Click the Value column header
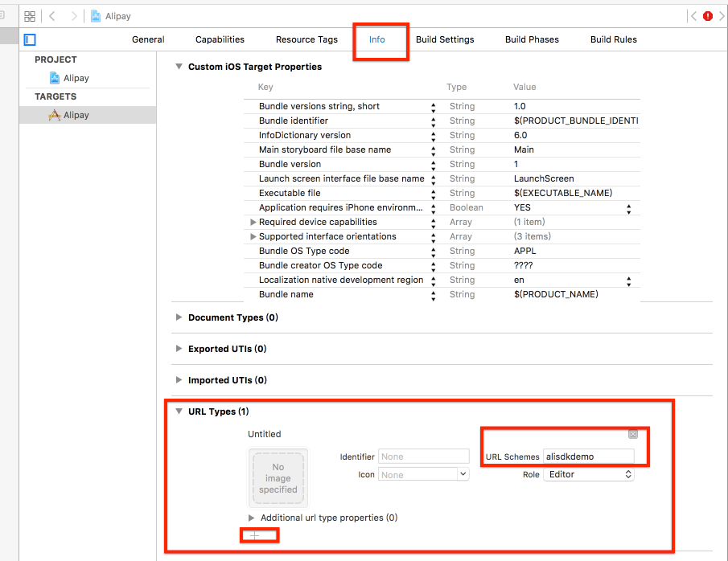728x561 pixels. (x=524, y=87)
